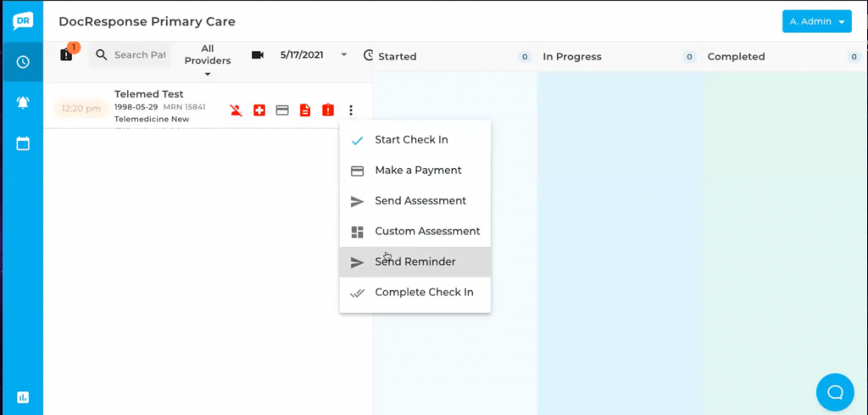Screen dimensions: 868x415
Task: Select Send Assessment menu item
Action: [x=415, y=201]
